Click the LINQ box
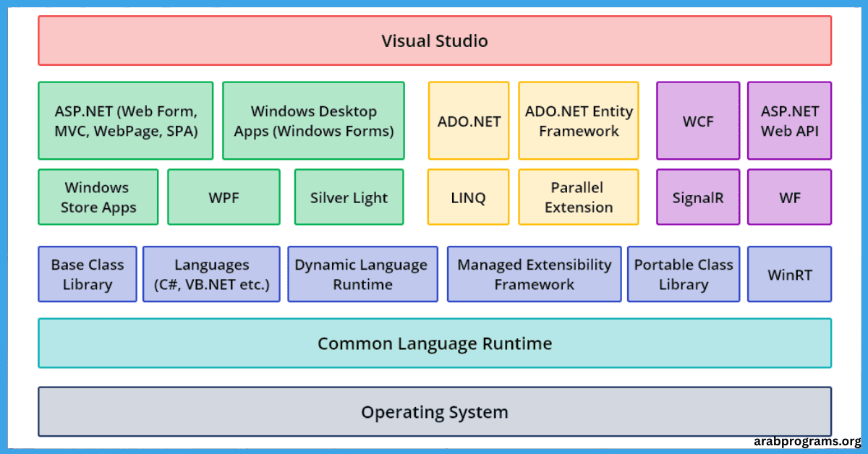868x454 pixels. pos(469,197)
